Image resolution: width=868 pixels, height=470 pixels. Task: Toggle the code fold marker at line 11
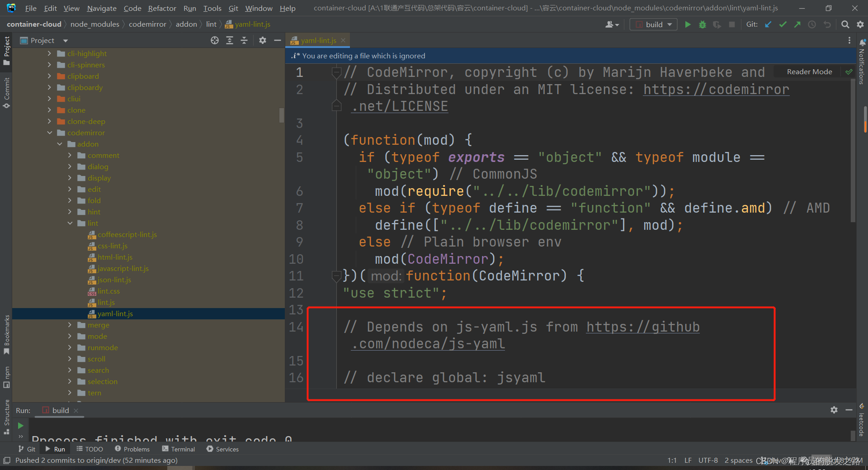tap(336, 276)
